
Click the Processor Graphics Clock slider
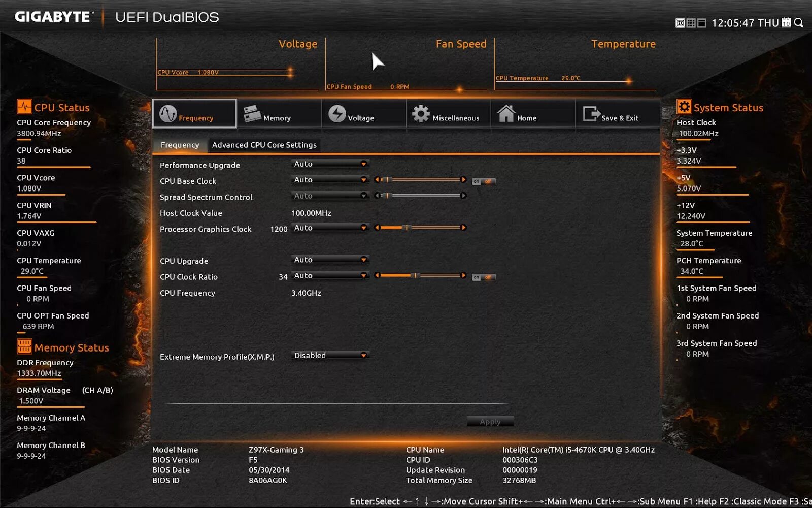click(420, 228)
